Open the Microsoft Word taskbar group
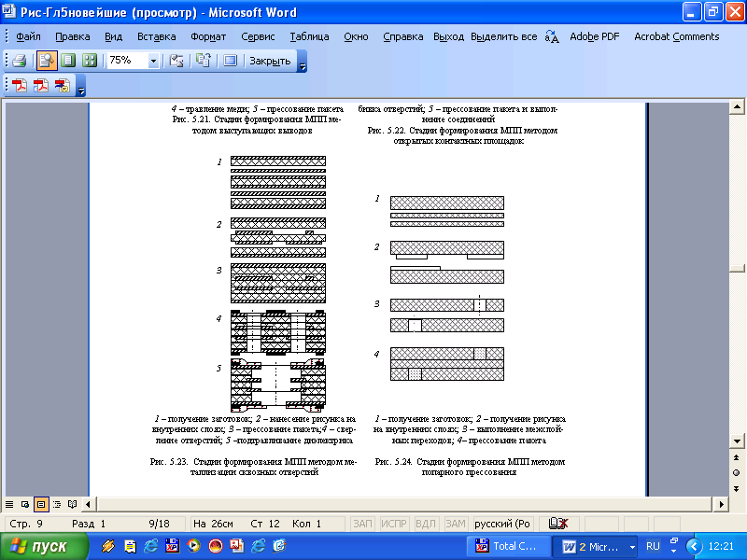This screenshot has height=560, width=747. 597,546
